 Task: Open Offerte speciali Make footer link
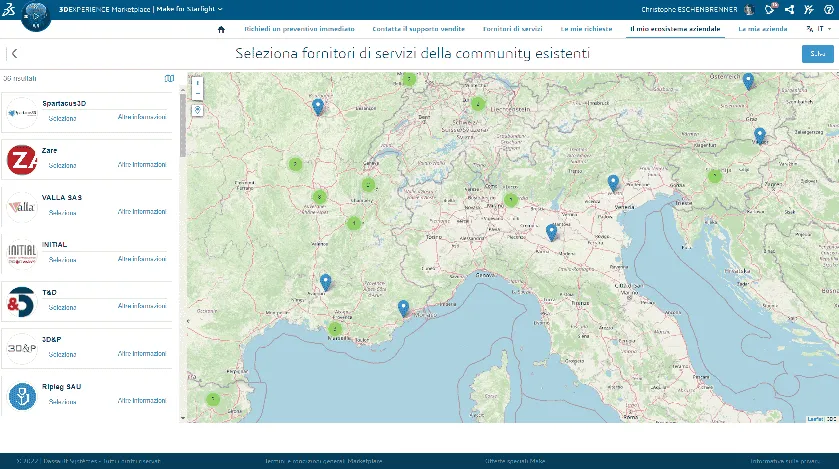tap(515, 461)
